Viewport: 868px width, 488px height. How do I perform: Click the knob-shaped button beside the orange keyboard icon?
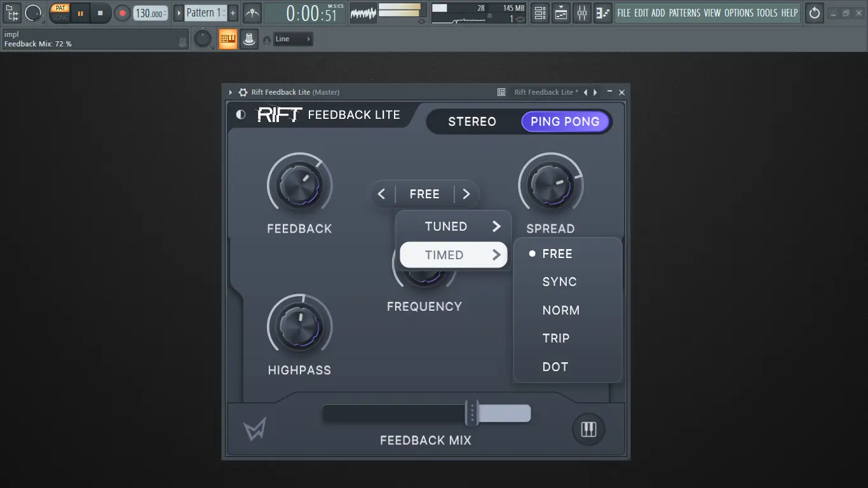tap(249, 39)
